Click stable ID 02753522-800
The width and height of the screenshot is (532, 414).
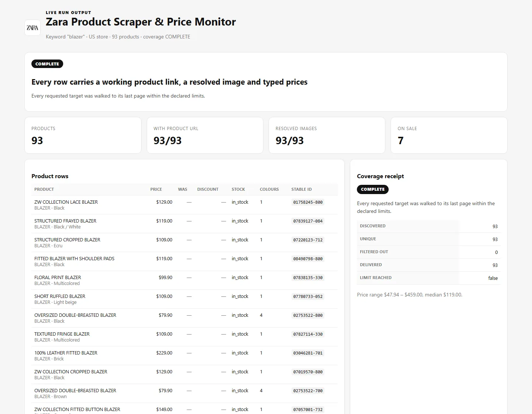(308, 315)
